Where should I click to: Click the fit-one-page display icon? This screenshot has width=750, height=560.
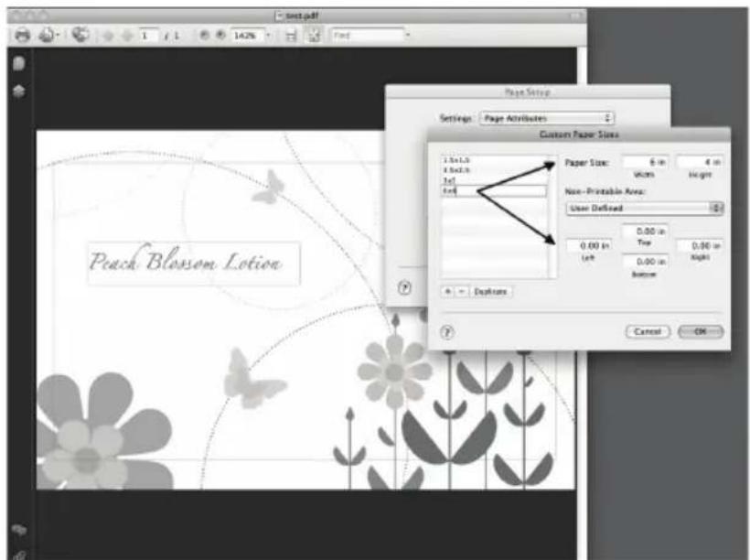pos(314,35)
